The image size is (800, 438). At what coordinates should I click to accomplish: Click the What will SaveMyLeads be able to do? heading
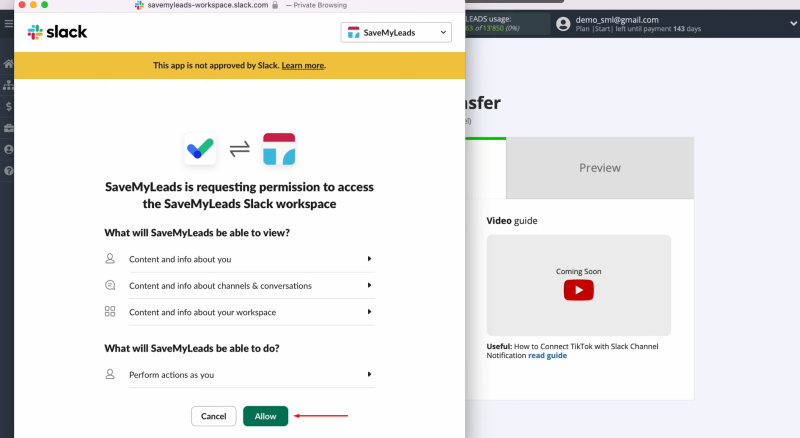(192, 349)
